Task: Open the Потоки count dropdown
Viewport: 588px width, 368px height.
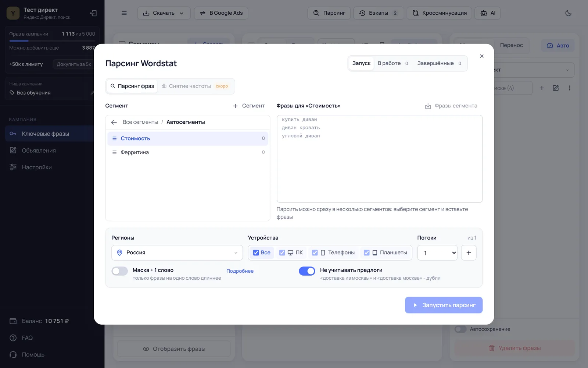Action: [x=437, y=253]
